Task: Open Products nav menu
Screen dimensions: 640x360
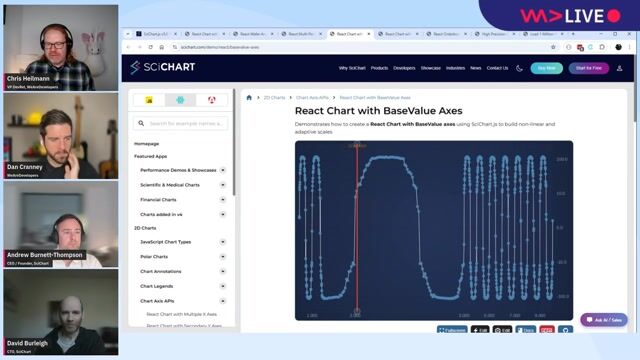Action: (x=379, y=68)
